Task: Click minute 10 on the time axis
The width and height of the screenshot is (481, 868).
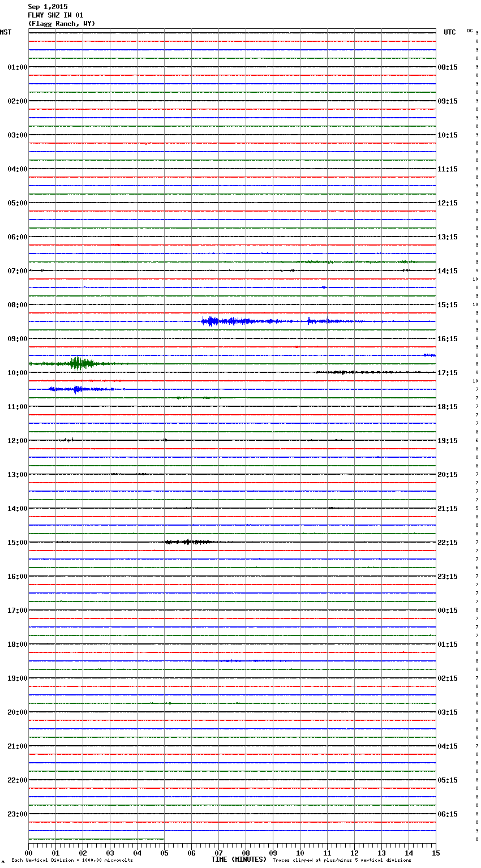Action: [300, 853]
